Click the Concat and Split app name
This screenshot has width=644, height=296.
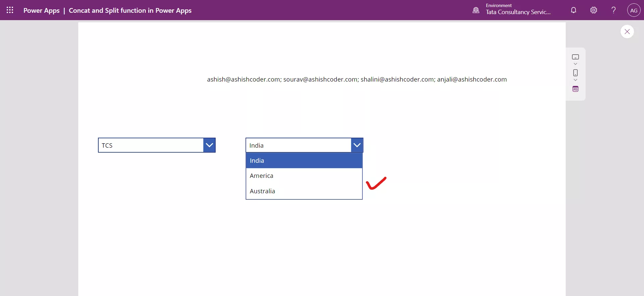130,10
